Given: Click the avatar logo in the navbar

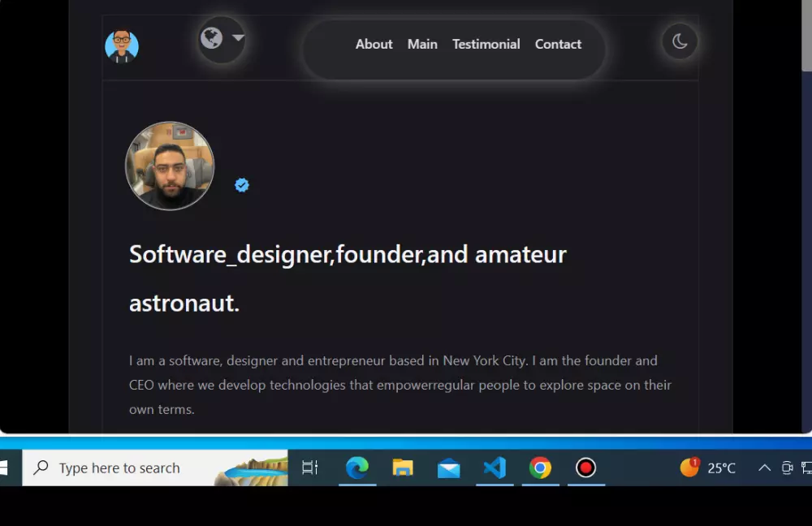Looking at the screenshot, I should 122,46.
